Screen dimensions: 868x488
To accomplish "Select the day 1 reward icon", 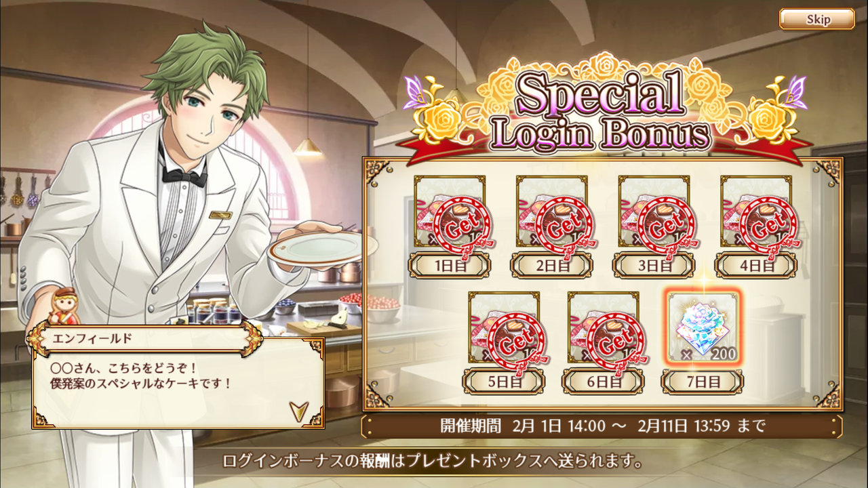I will point(450,211).
